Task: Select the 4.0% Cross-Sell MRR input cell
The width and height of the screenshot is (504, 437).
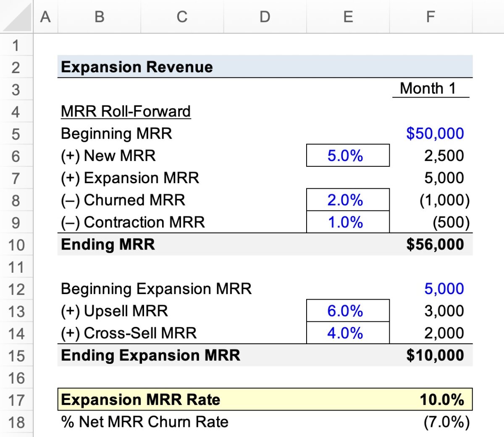Action: coord(348,333)
